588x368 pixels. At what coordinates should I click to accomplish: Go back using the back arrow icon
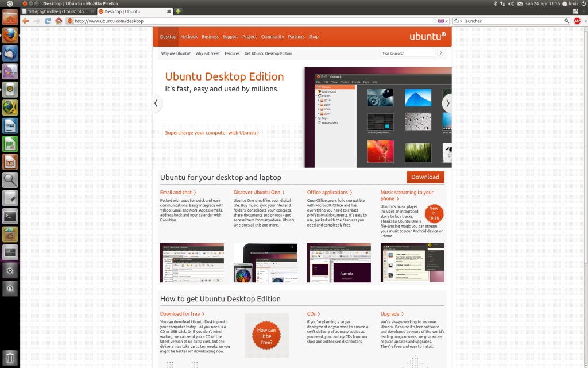[25, 21]
